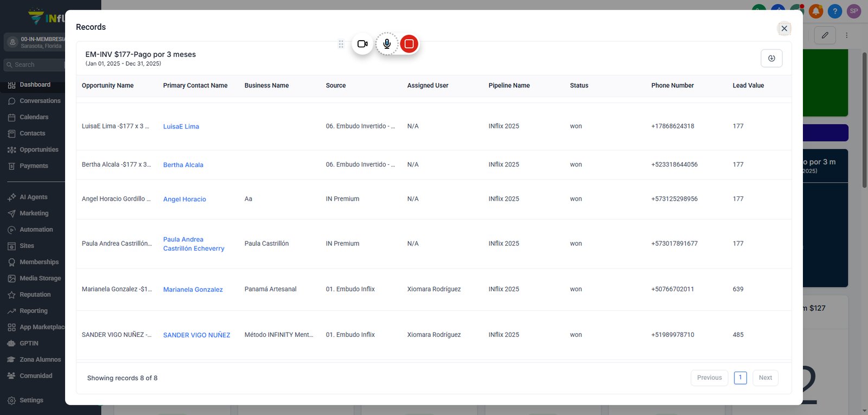
Task: Click the Reporting sidebar icon
Action: [11, 311]
